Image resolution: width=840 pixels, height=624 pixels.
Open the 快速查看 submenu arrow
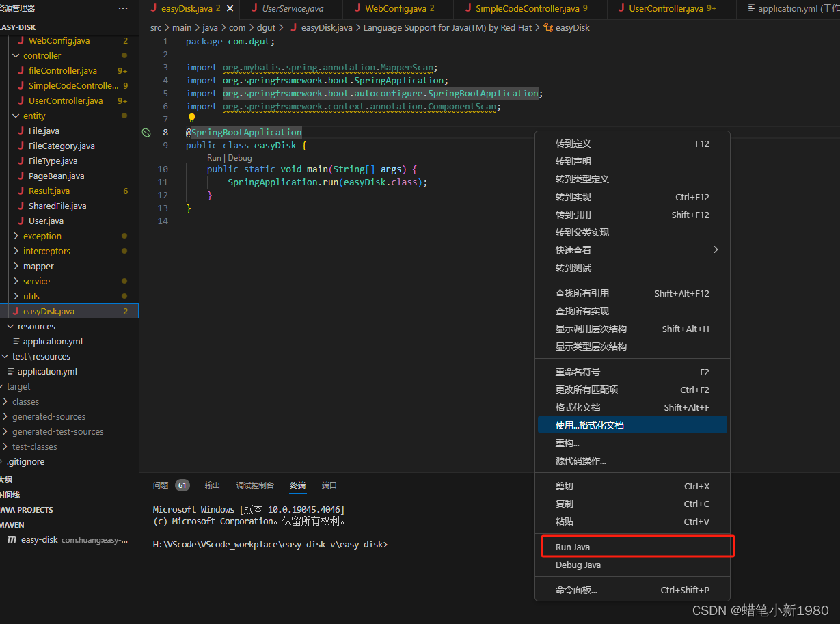(x=716, y=250)
